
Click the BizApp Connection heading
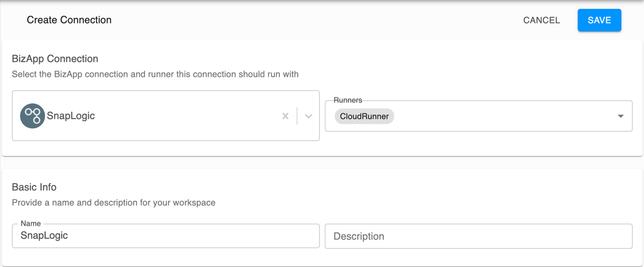click(55, 59)
